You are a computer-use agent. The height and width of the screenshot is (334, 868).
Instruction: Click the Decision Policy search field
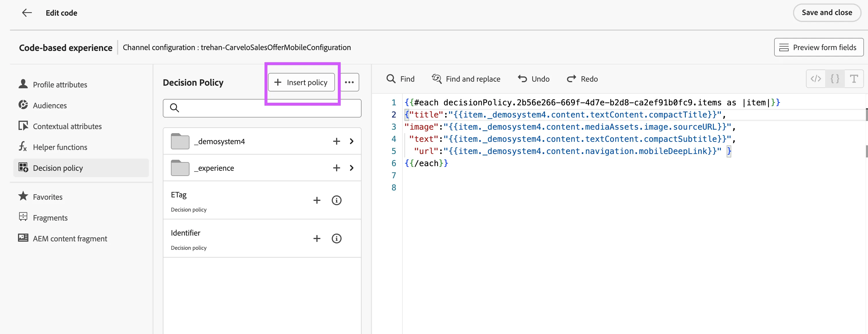pyautogui.click(x=262, y=108)
